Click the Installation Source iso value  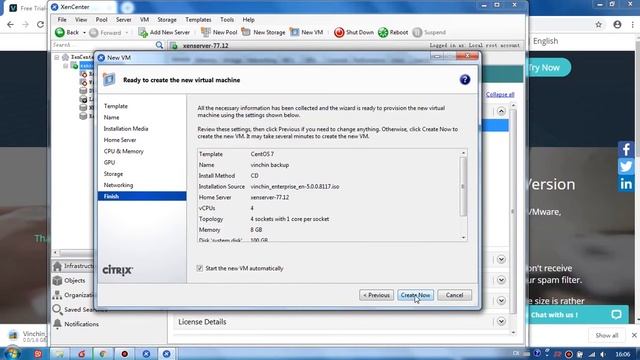click(x=295, y=187)
